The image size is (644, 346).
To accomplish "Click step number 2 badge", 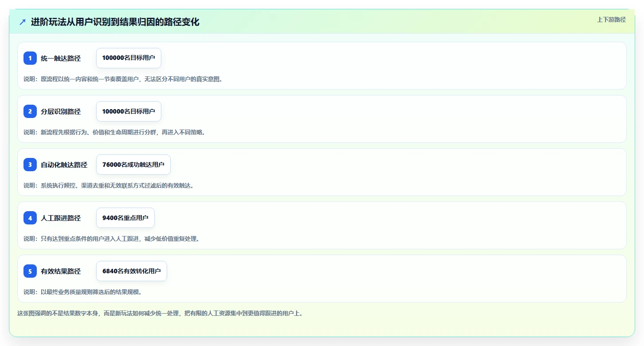I will [x=30, y=111].
